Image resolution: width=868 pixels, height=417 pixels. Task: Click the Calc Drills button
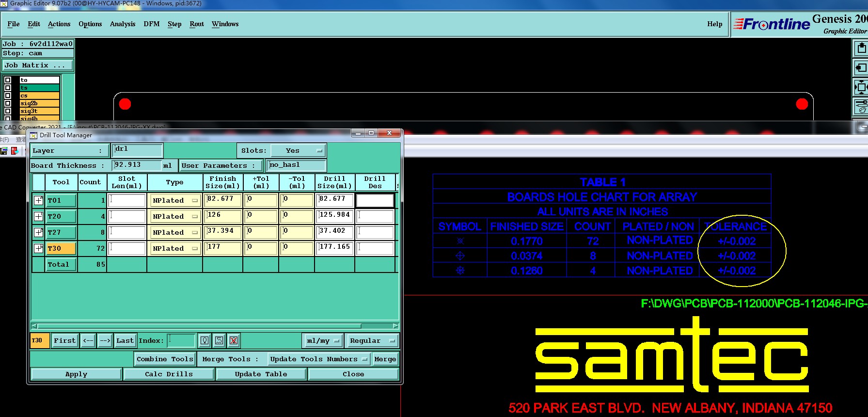(169, 374)
